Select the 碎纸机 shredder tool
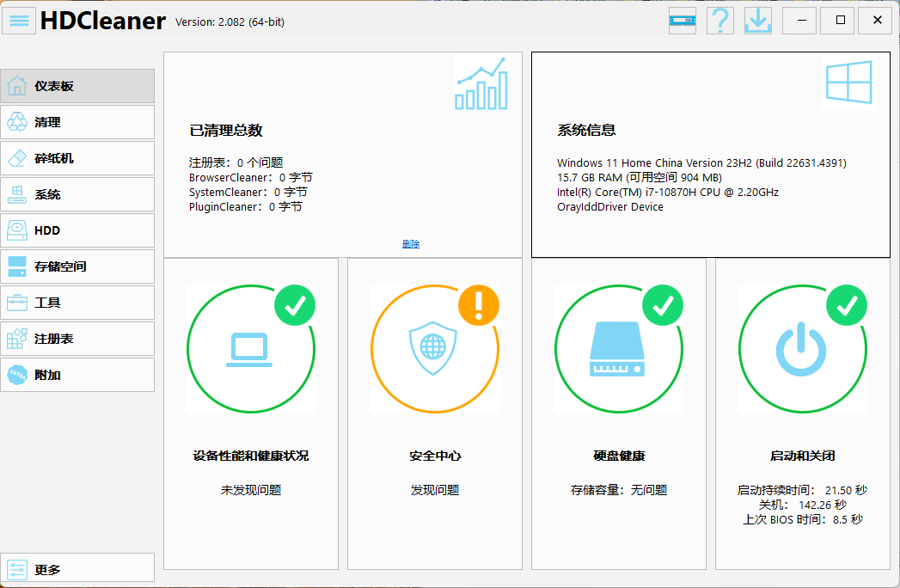The height and width of the screenshot is (588, 900). (77, 158)
